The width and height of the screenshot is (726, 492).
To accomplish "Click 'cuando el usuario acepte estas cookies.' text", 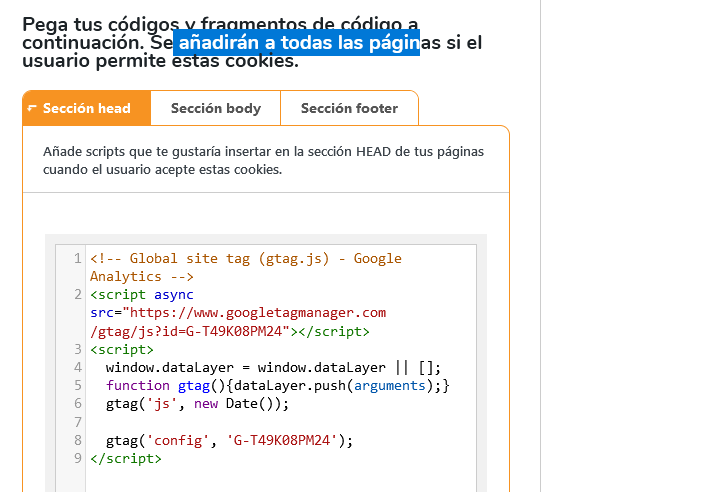I will click(163, 169).
